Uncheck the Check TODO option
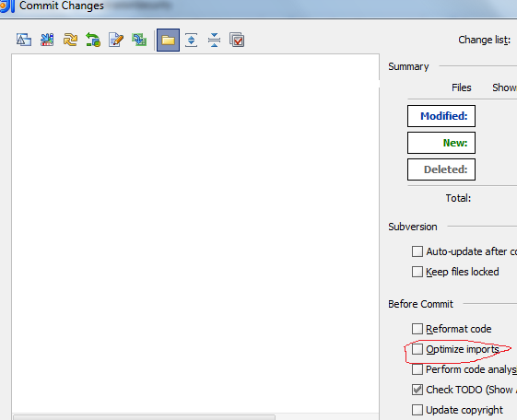The height and width of the screenshot is (420, 517). pos(417,390)
